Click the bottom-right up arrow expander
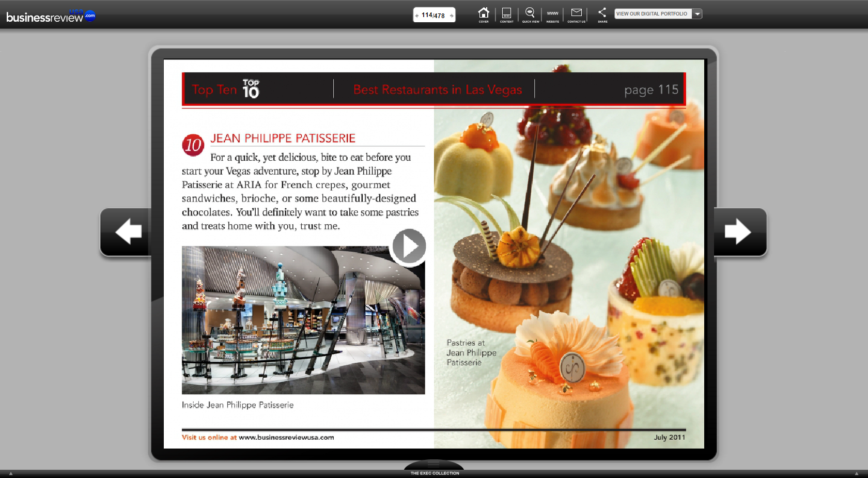 pyautogui.click(x=856, y=473)
